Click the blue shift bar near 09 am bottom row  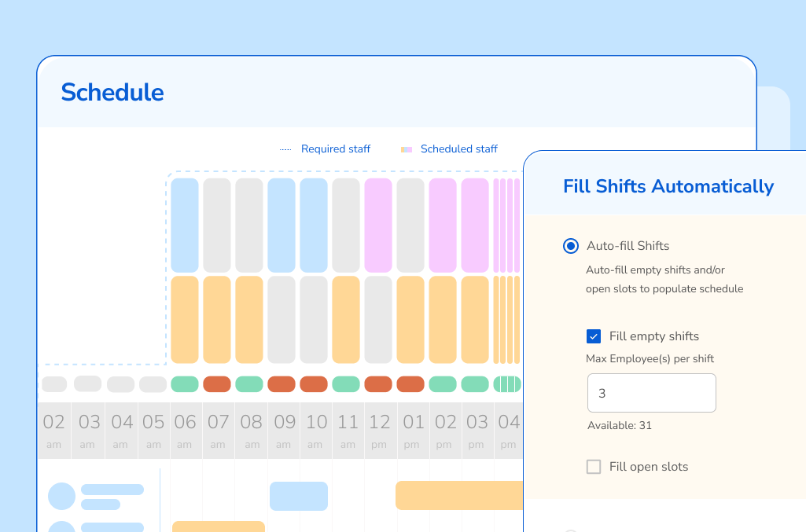pyautogui.click(x=299, y=496)
